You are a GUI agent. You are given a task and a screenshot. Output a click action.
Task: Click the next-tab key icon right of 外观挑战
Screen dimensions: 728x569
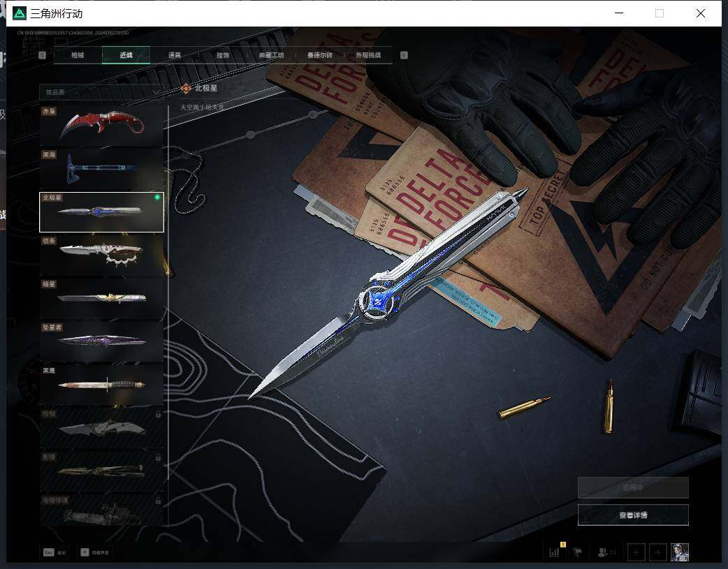tap(404, 55)
